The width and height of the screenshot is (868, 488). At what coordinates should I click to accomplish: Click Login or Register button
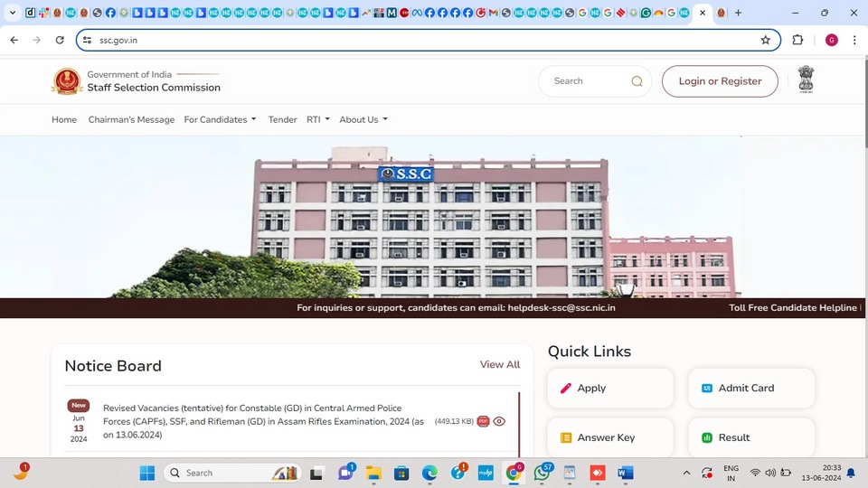pyautogui.click(x=720, y=81)
